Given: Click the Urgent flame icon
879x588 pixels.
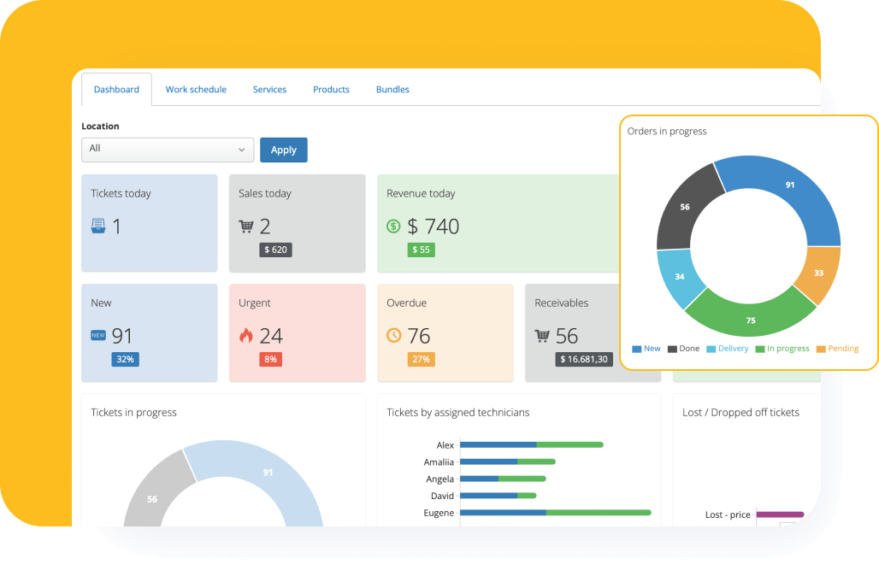Looking at the screenshot, I should (246, 335).
